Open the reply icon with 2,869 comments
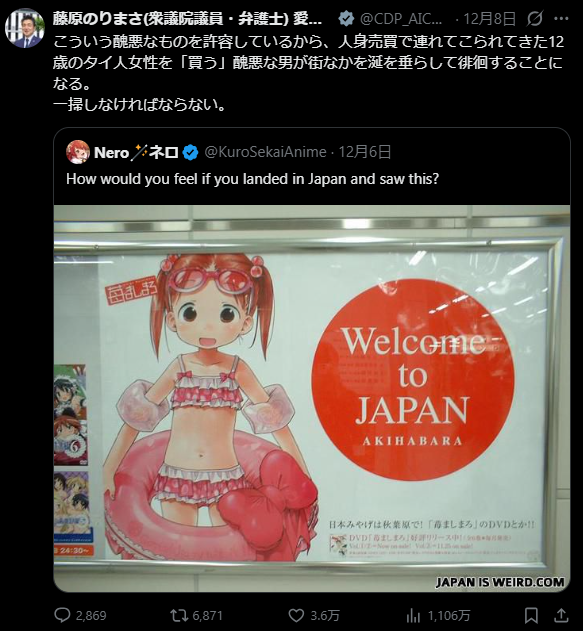The image size is (583, 631). [62, 615]
